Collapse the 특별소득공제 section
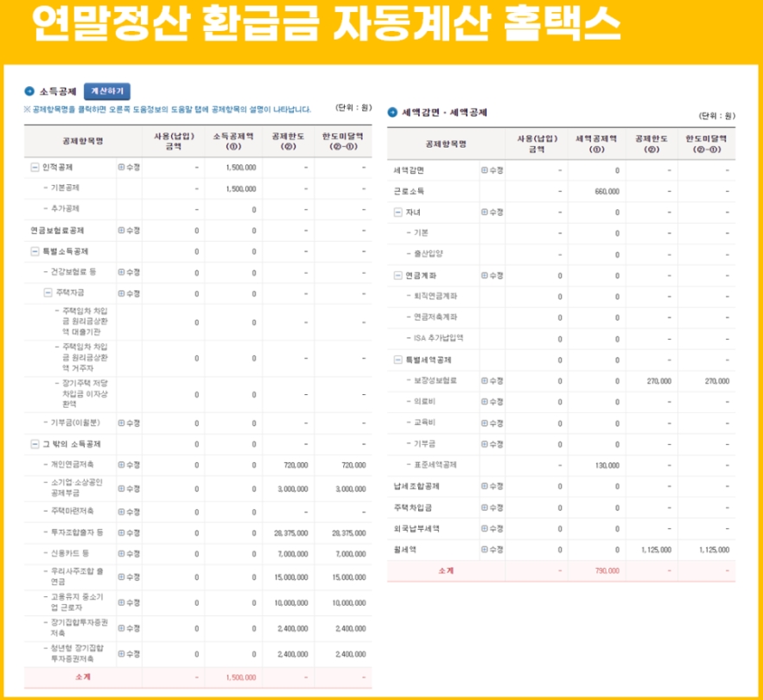 click(35, 251)
